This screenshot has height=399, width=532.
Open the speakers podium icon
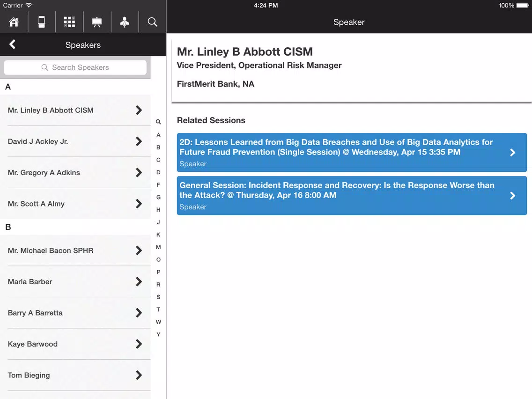point(125,22)
